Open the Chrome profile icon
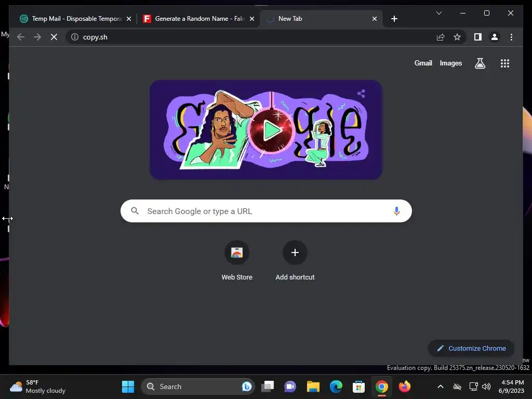Viewport: 532px width, 399px height. tap(495, 37)
